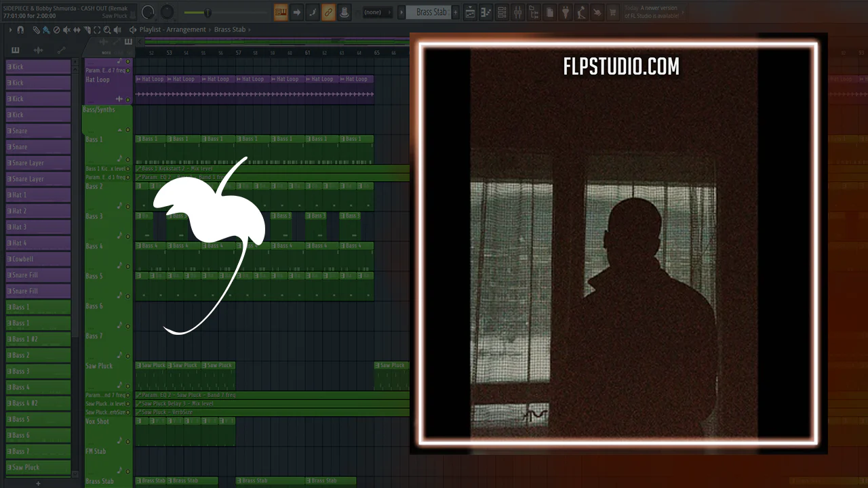Click the shopping cart icon
Viewport: 868px width, 488px height.
(x=612, y=12)
